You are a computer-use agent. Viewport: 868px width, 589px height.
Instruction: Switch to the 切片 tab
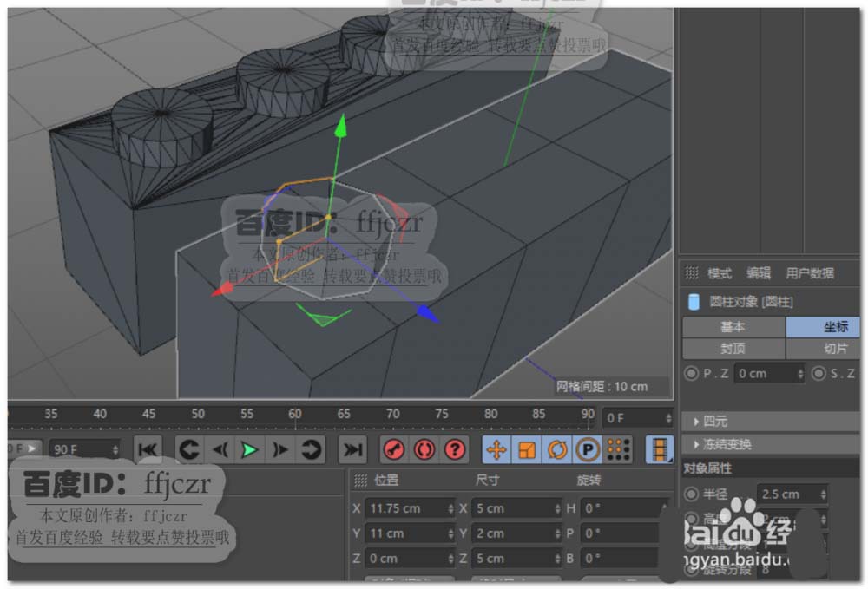pyautogui.click(x=823, y=349)
